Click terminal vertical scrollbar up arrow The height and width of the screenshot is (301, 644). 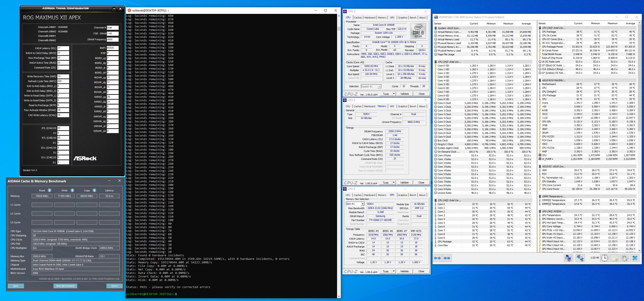coord(339,16)
